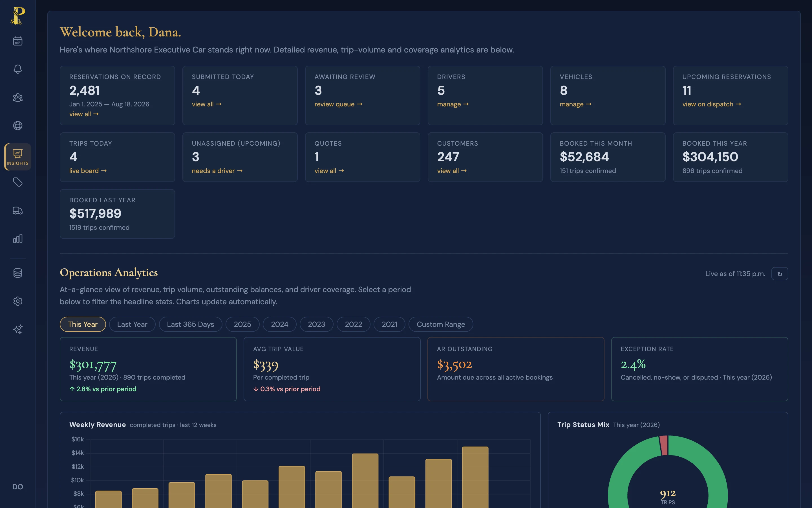Click needs a driver link
The image size is (812, 508).
(x=217, y=171)
